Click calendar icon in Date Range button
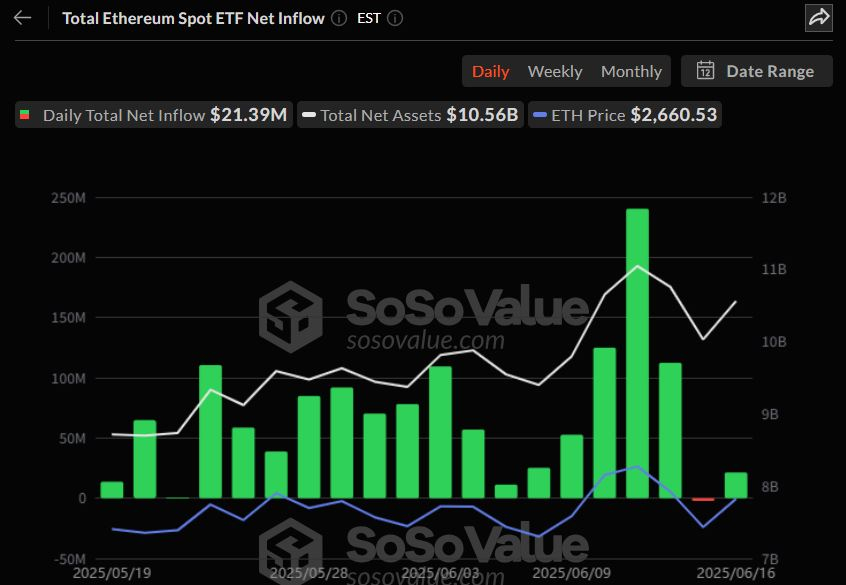The image size is (846, 585). click(x=705, y=71)
